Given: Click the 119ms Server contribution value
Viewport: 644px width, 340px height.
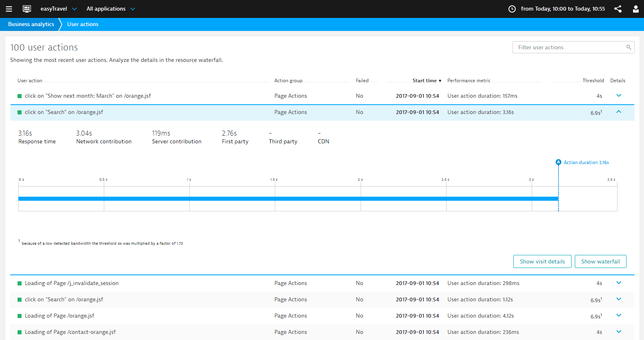Looking at the screenshot, I should 161,134.
